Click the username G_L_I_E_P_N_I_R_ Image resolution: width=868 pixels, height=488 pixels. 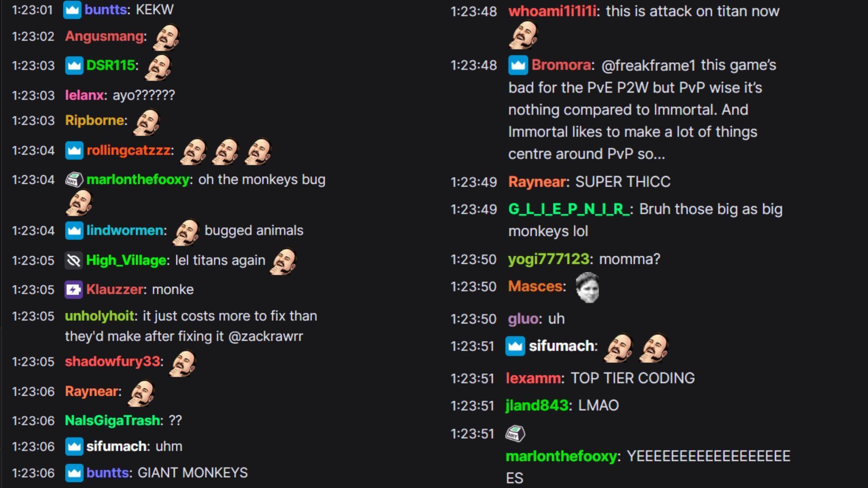(569, 209)
